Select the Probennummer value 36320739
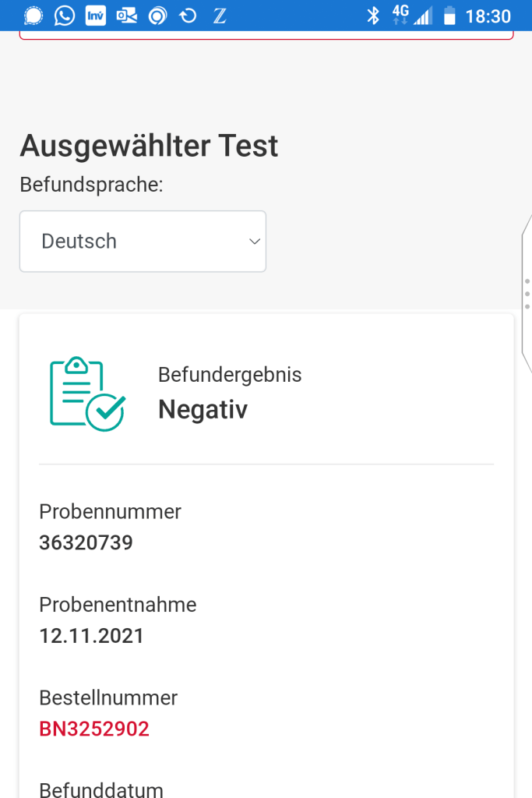Screen dimensions: 532x798 tap(86, 542)
